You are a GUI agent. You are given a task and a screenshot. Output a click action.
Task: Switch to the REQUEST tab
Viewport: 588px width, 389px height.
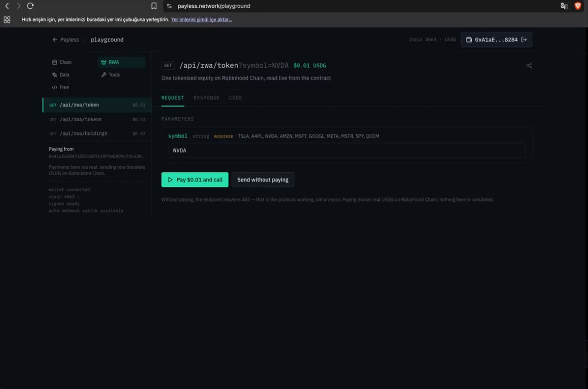coord(173,98)
